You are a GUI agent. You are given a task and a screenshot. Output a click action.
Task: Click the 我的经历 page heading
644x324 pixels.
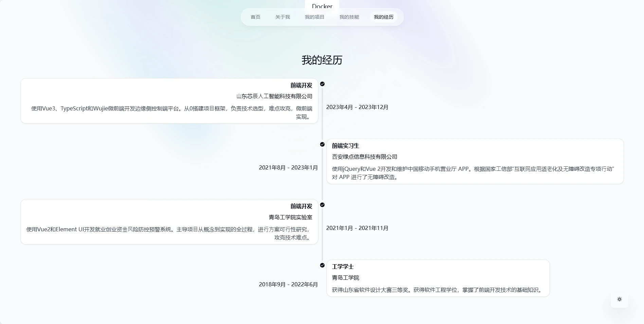pos(322,60)
